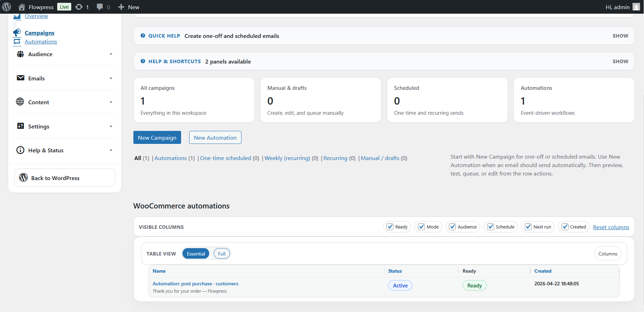Click the Live site status badge
644x312 pixels.
tap(64, 7)
